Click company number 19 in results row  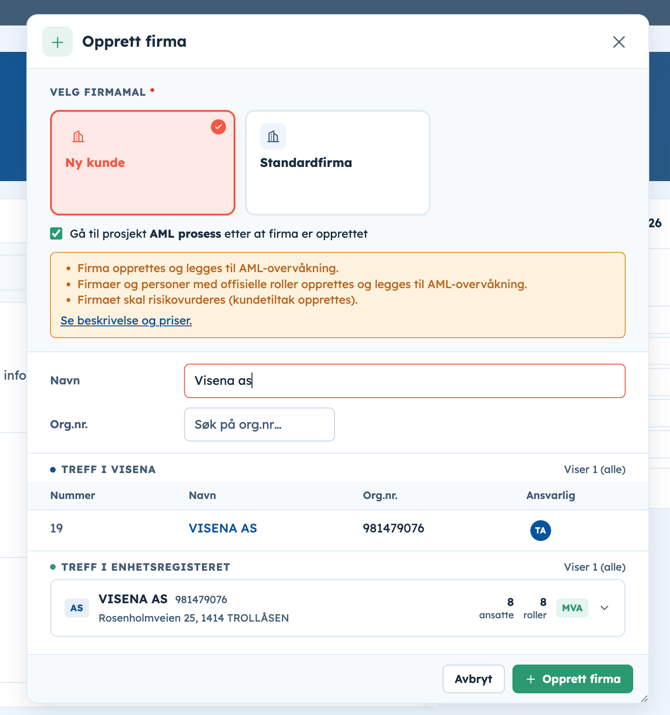[x=57, y=528]
